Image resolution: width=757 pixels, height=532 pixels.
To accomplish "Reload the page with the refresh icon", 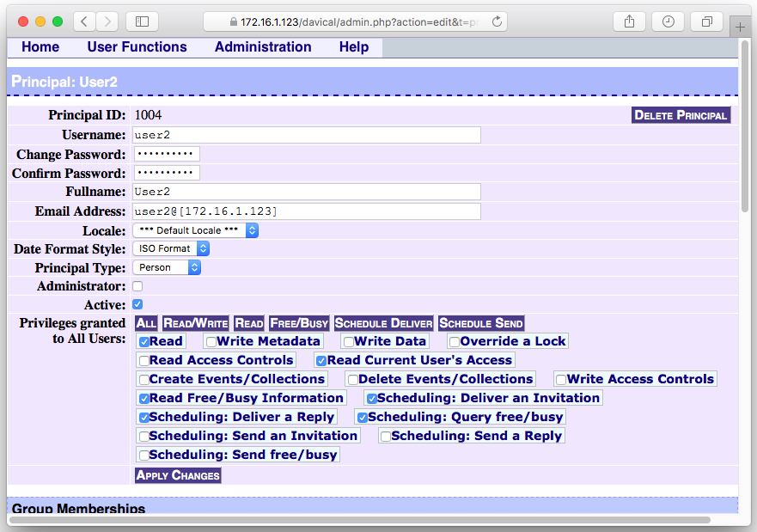I will 497,21.
